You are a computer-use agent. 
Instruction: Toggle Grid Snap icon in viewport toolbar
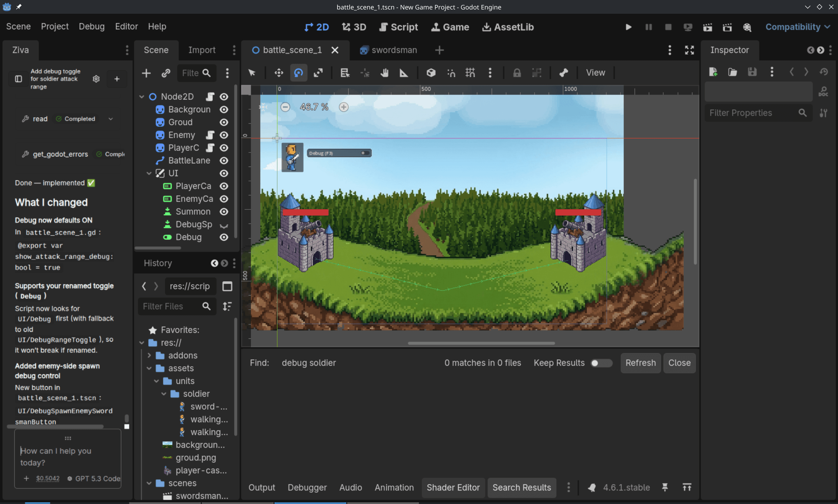470,73
